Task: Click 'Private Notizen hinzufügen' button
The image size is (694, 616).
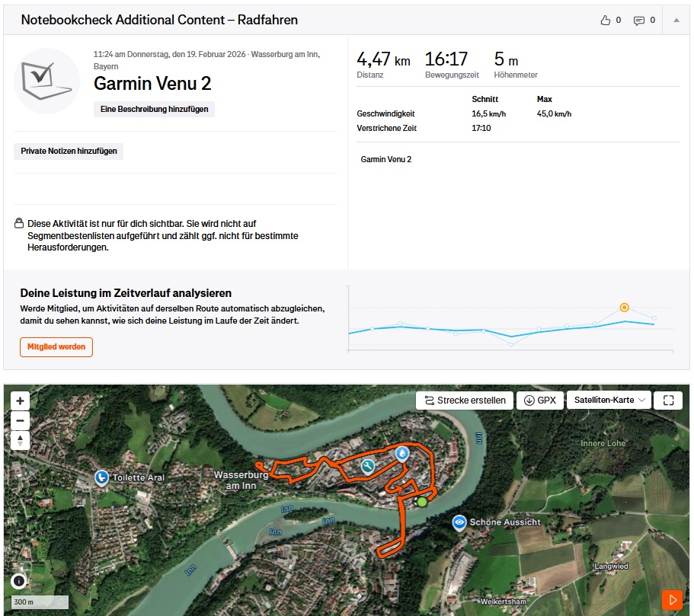Action: [x=69, y=151]
